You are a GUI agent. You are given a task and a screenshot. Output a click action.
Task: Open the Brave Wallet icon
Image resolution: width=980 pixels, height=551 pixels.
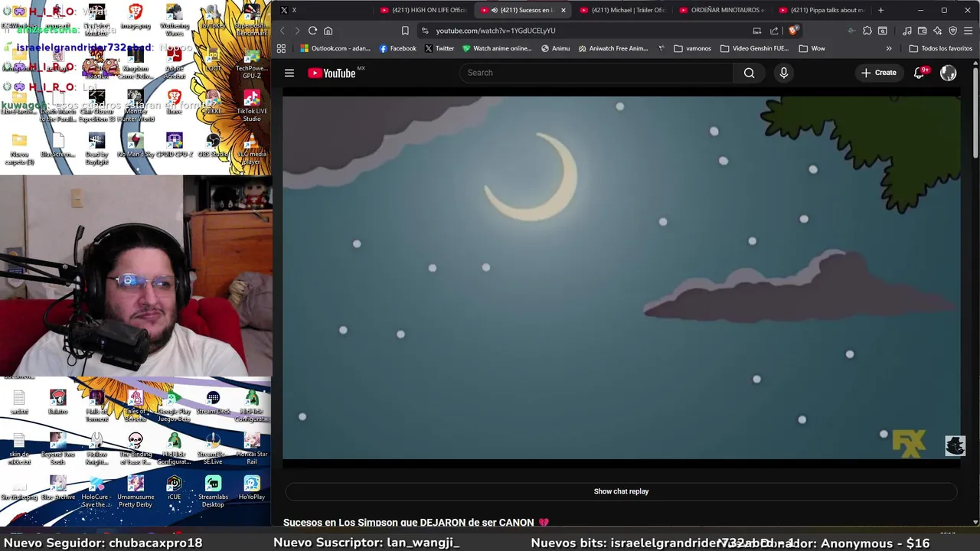(x=922, y=31)
